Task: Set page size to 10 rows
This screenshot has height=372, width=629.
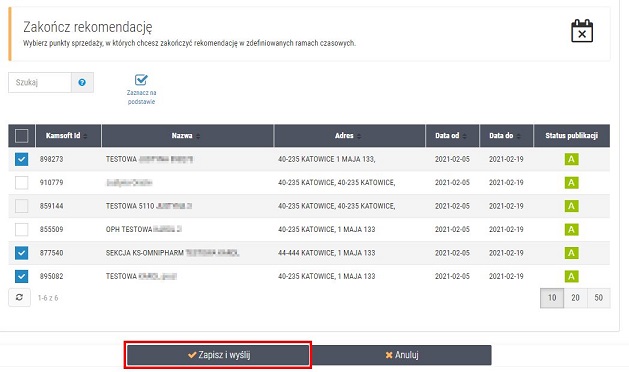Action: pos(552,298)
